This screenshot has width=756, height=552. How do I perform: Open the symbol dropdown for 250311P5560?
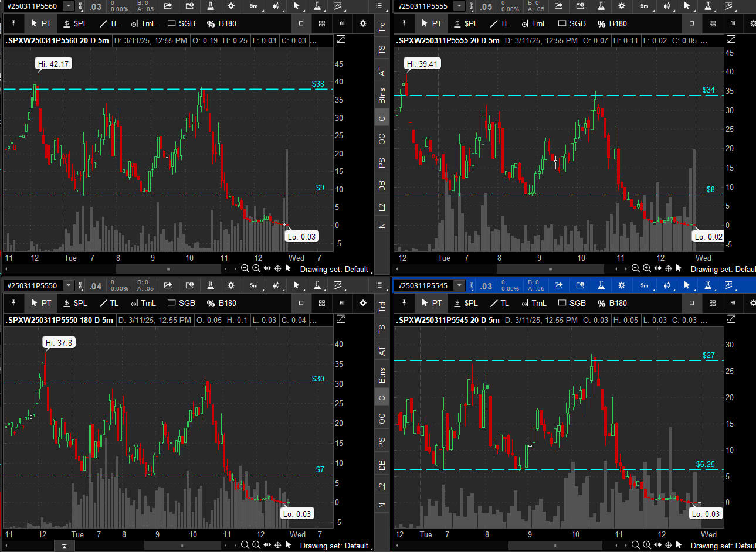(x=69, y=6)
